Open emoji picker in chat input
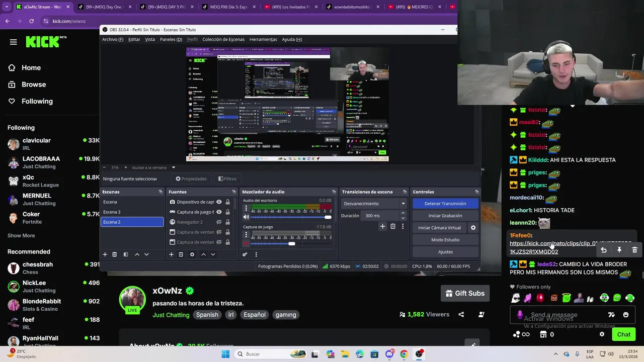The height and width of the screenshot is (362, 644). tap(626, 315)
